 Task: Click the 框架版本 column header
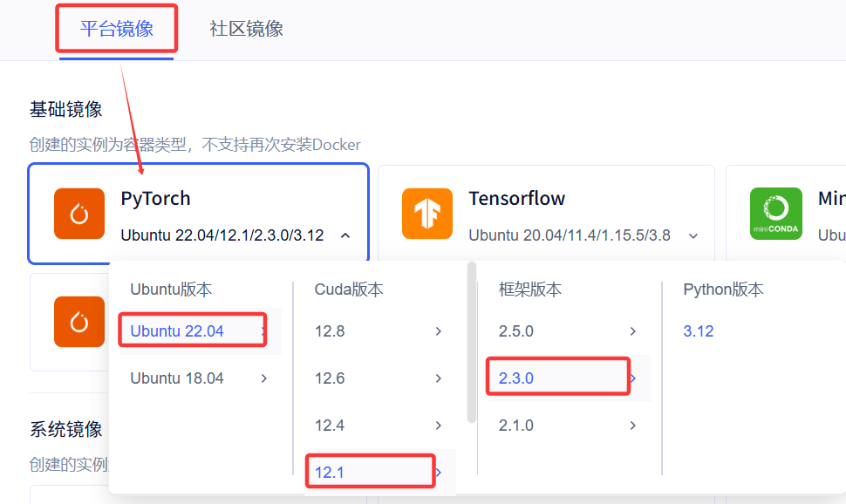pos(529,289)
